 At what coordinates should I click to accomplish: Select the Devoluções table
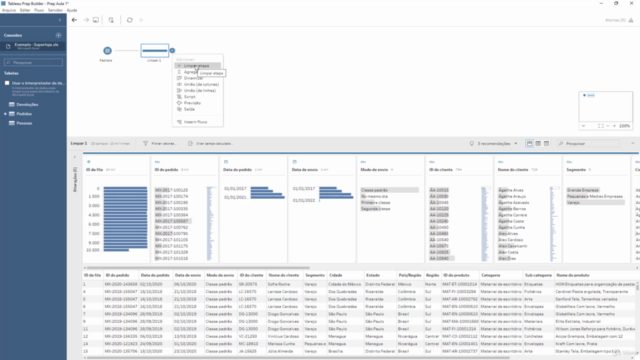click(x=27, y=104)
